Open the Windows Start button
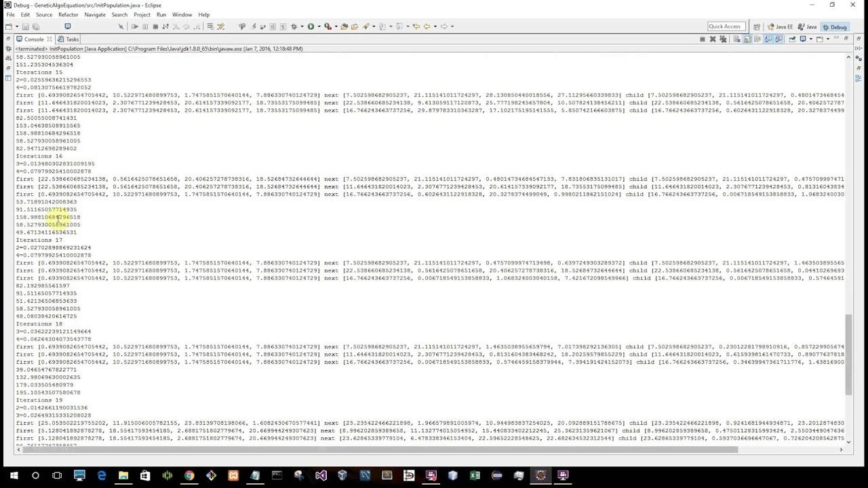This screenshot has width=868, height=488. pos(14,476)
